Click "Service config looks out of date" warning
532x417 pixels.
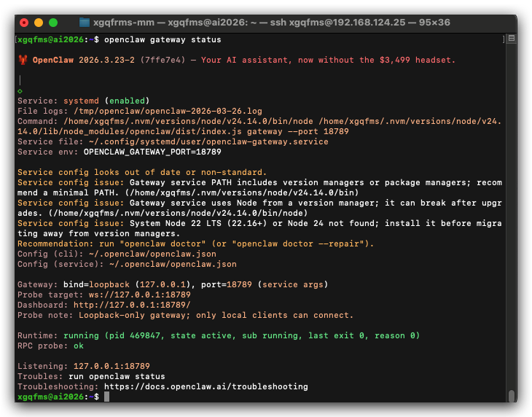tap(142, 172)
